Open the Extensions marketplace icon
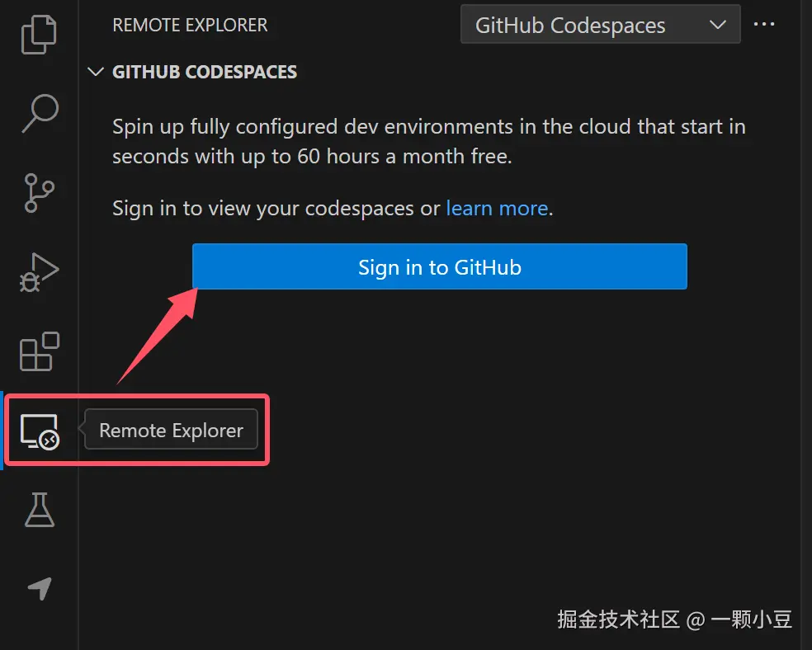 click(x=39, y=351)
